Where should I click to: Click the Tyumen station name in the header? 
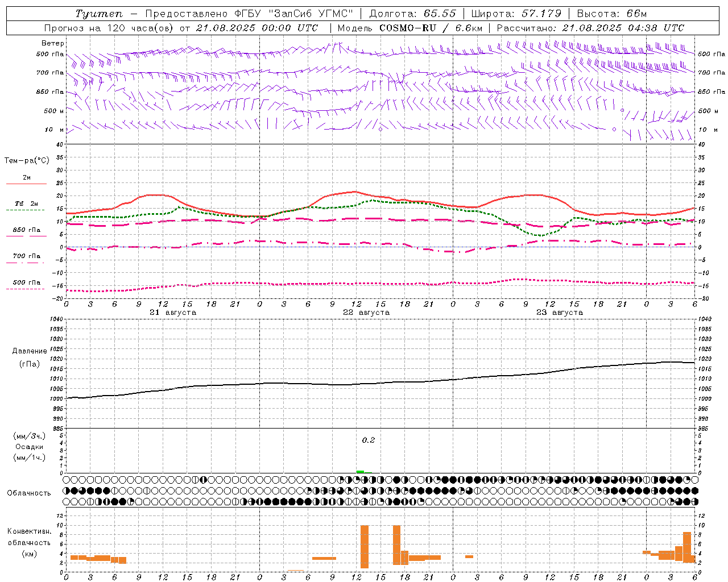point(98,14)
